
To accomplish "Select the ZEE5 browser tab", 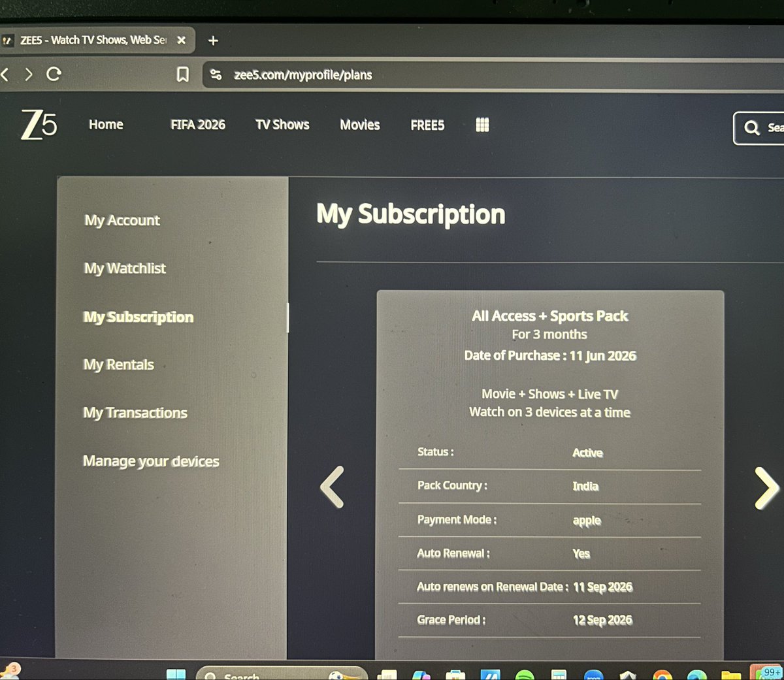I will [97, 40].
